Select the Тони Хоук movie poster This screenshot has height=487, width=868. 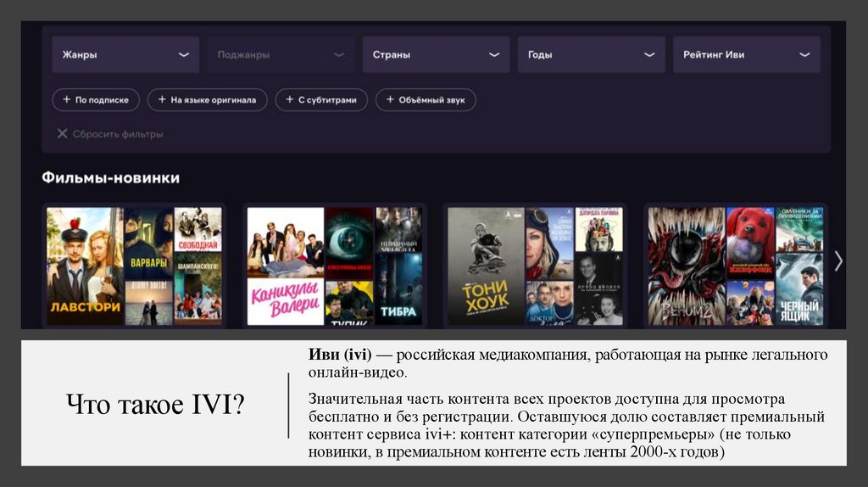pos(486,266)
